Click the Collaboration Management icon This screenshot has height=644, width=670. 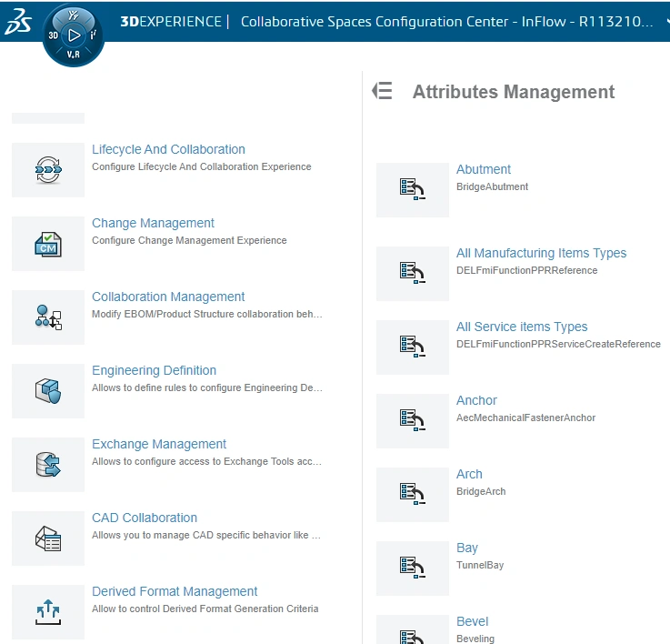pyautogui.click(x=48, y=317)
